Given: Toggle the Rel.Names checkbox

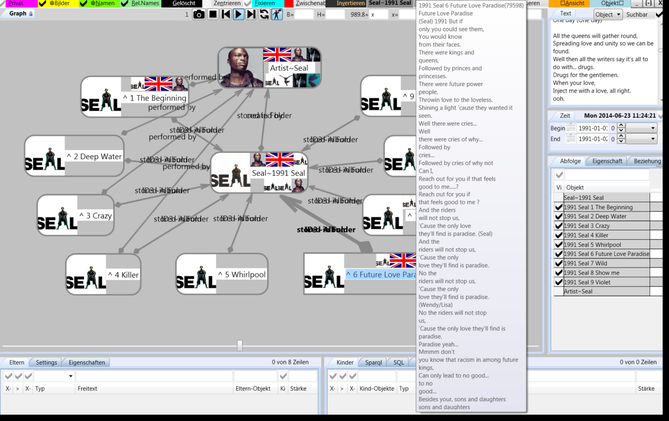Looking at the screenshot, I should tap(124, 3).
